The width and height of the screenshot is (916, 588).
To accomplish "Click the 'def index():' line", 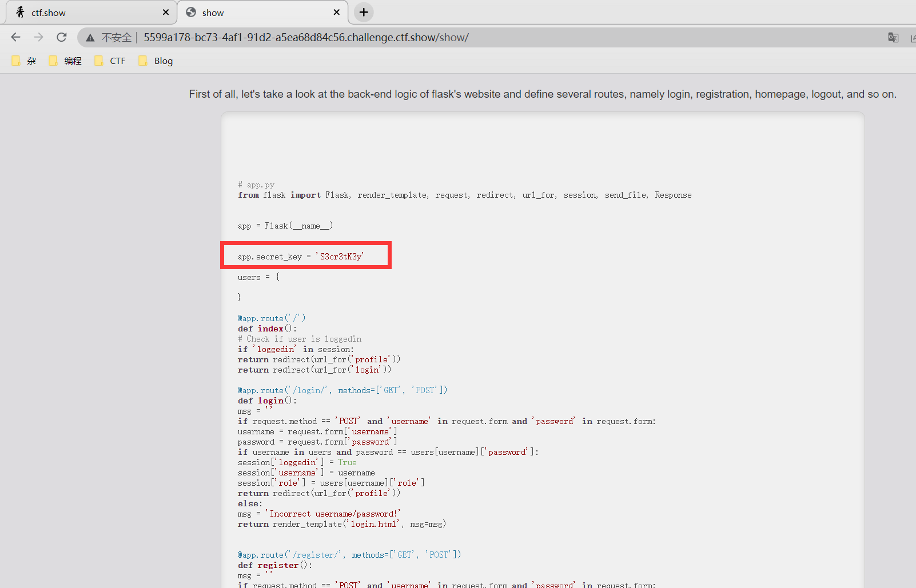I will tap(267, 329).
